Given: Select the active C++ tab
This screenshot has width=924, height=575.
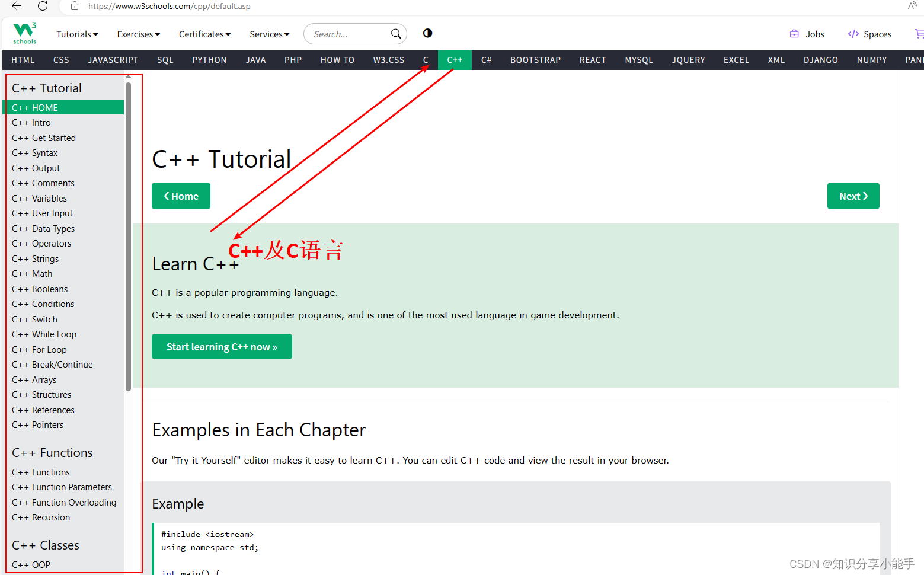Looking at the screenshot, I should tap(455, 60).
